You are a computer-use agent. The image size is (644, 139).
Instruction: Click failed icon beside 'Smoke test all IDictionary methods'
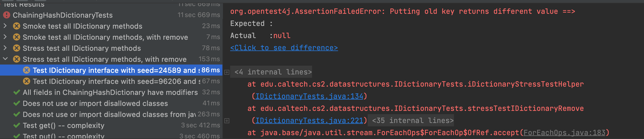[x=17, y=26]
